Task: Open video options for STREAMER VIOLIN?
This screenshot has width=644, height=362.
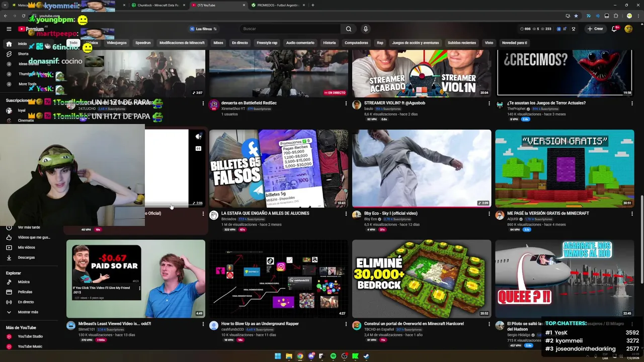Action: (489, 104)
